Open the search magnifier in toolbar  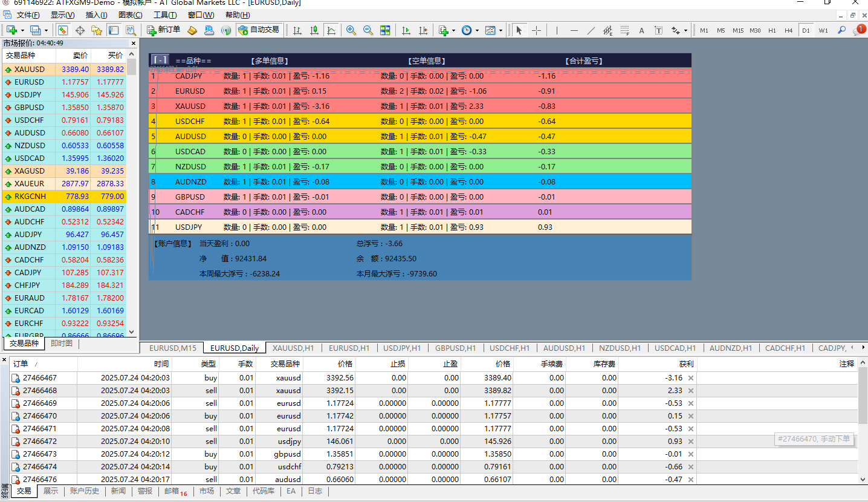(x=841, y=30)
